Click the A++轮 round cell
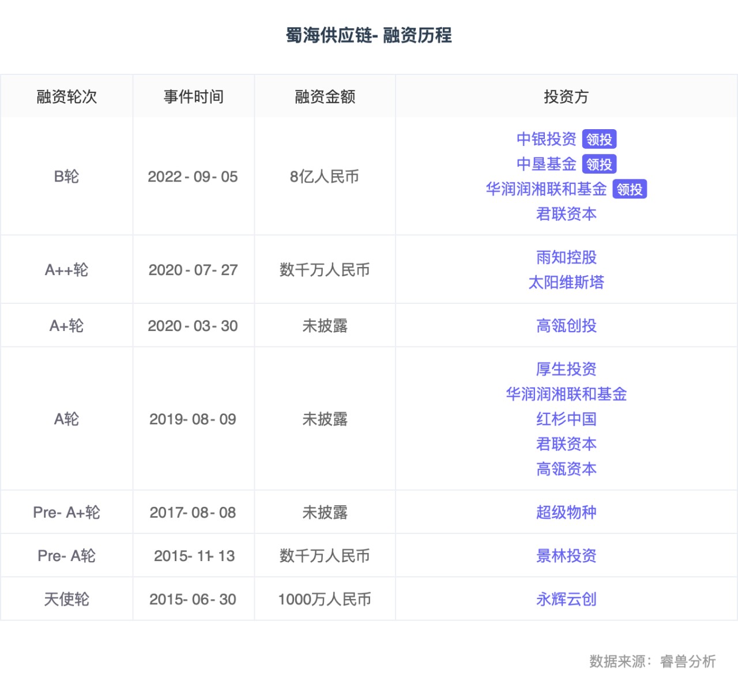This screenshot has height=700, width=738. [x=67, y=270]
